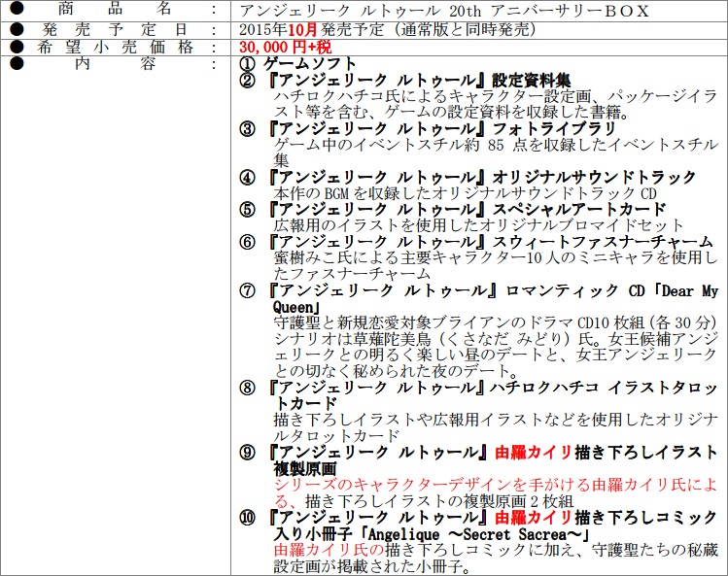
Task: Click the red price 30,000円+税
Action: click(x=286, y=47)
